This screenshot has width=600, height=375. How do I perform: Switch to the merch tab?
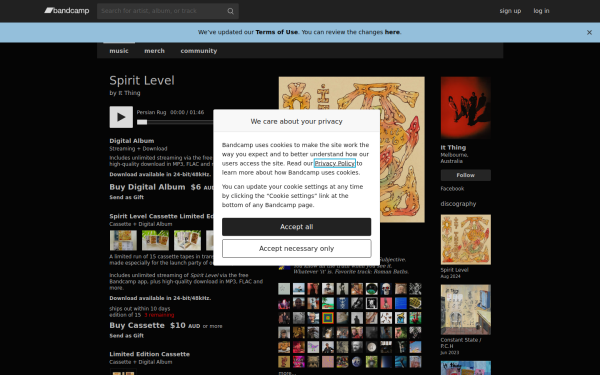155,51
